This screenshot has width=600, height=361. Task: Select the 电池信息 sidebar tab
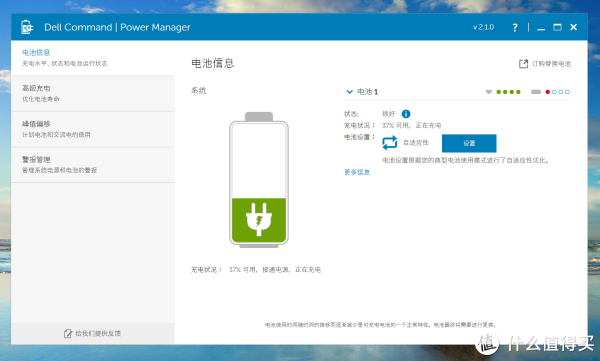click(93, 58)
